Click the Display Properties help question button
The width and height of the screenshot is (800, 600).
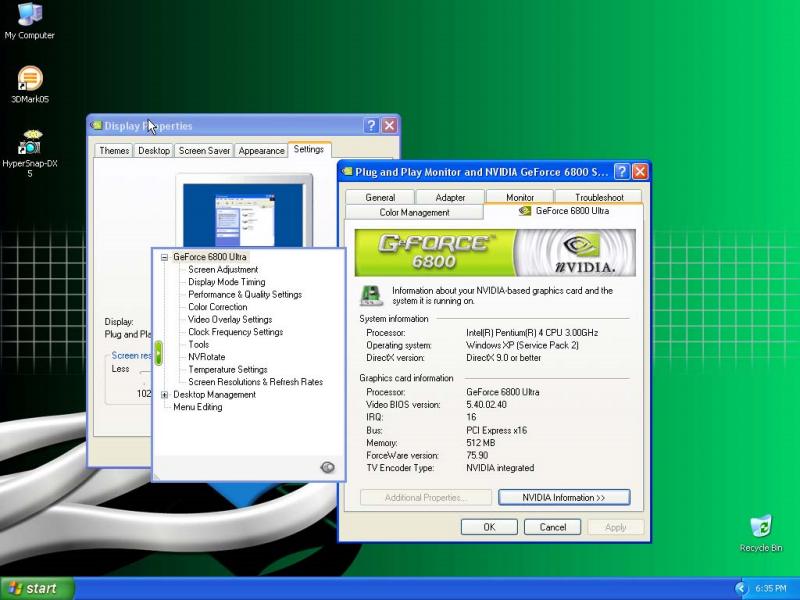(x=371, y=126)
